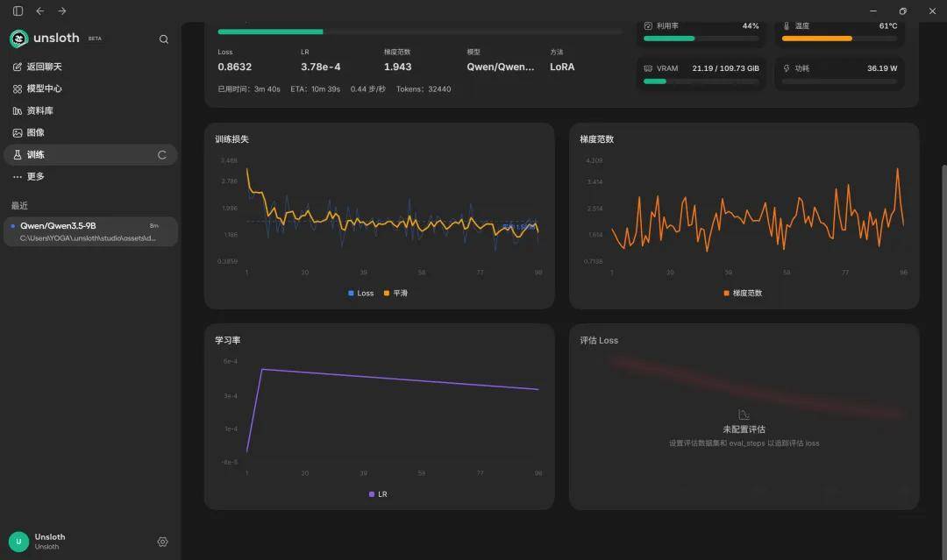Open search with the magnifier icon
Screen dimensions: 947x560
(x=164, y=39)
